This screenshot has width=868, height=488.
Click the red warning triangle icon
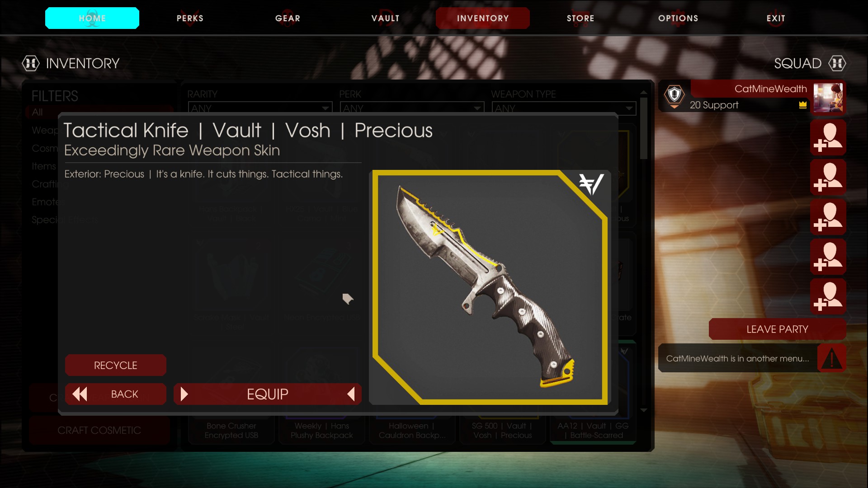(x=831, y=358)
